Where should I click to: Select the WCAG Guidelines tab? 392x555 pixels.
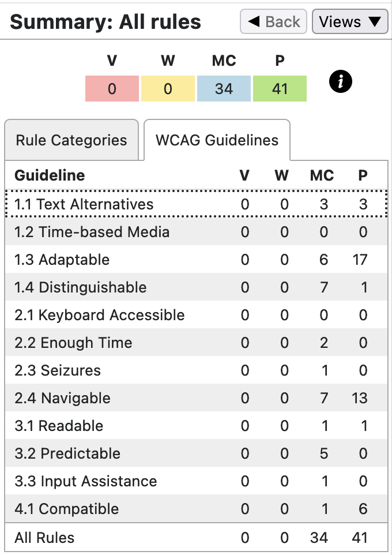click(217, 140)
